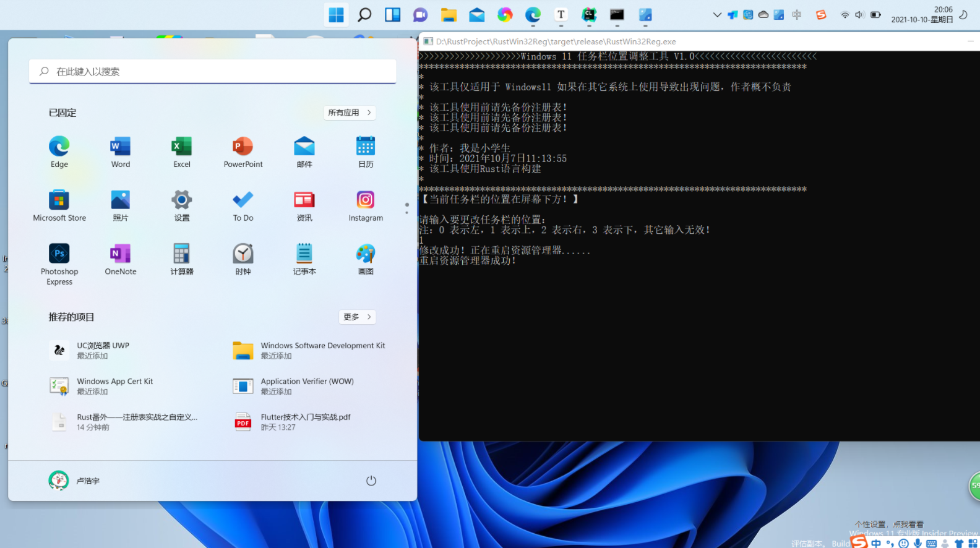The image size is (980, 548).
Task: Open the taskbar clock showing 20:06
Action: point(922,15)
